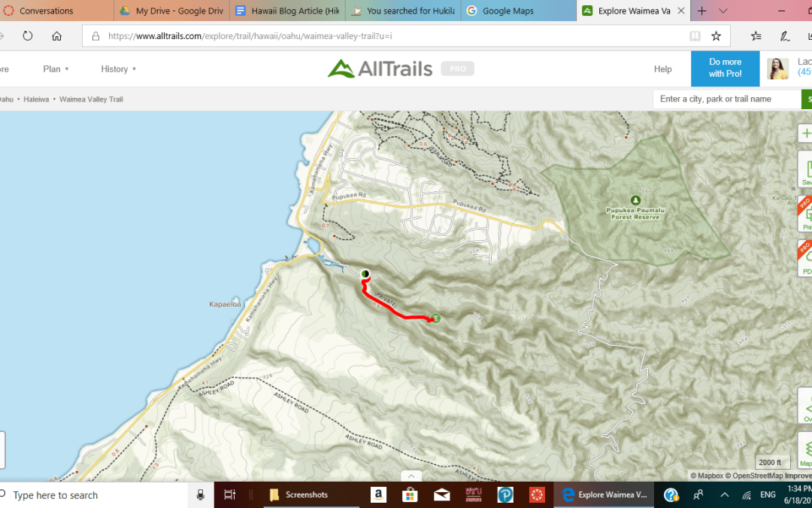Expand the History dropdown menu

pyautogui.click(x=119, y=69)
